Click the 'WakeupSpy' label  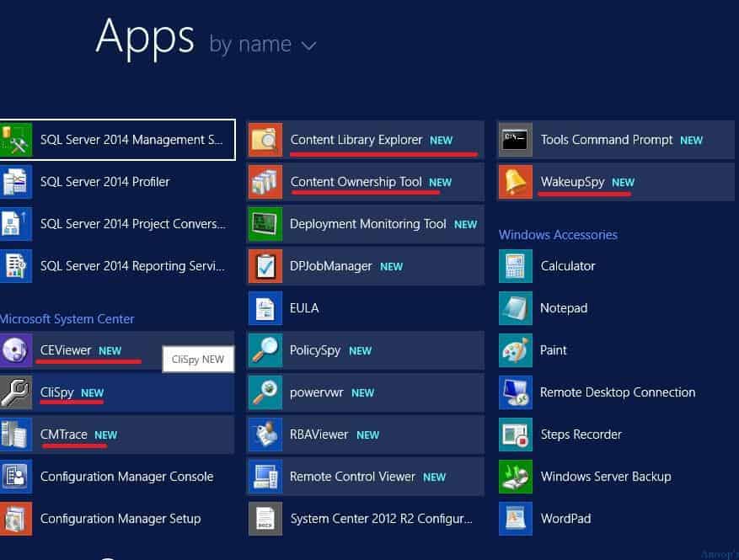click(x=573, y=182)
